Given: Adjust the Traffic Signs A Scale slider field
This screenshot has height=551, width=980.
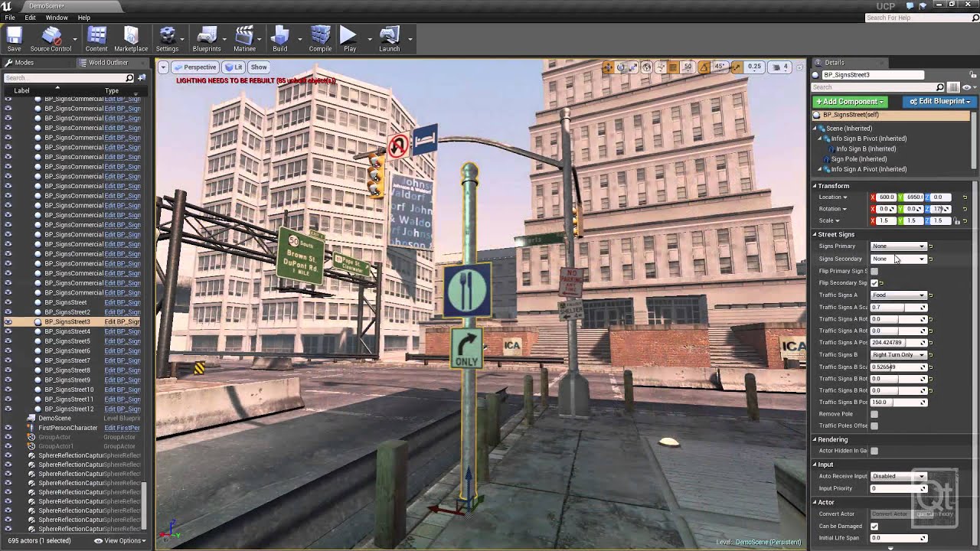Looking at the screenshot, I should [x=899, y=308].
